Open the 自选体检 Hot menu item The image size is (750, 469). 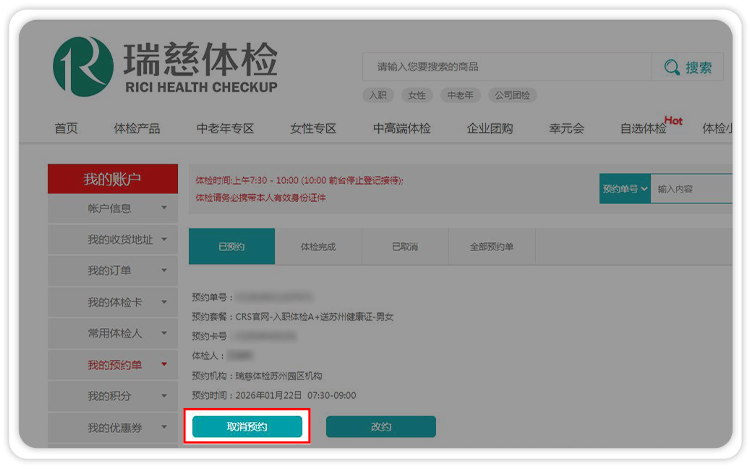coord(643,128)
